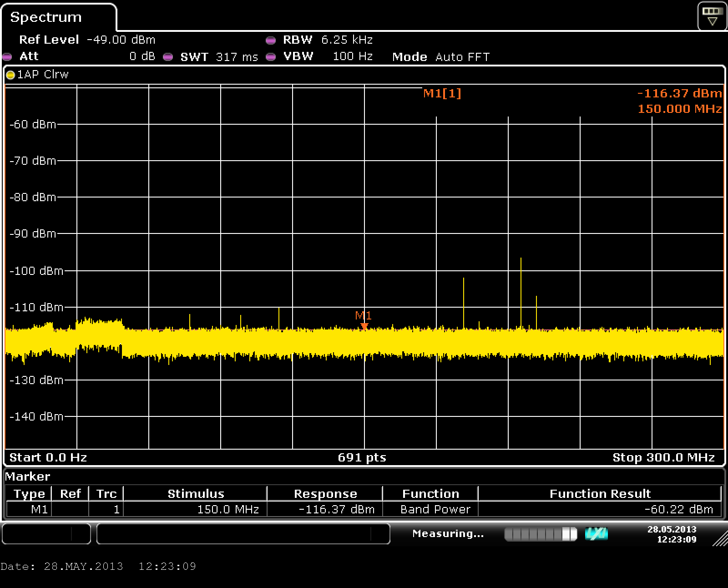
Task: Click the Stop 300.0 MHz frequency label
Action: [x=663, y=457]
